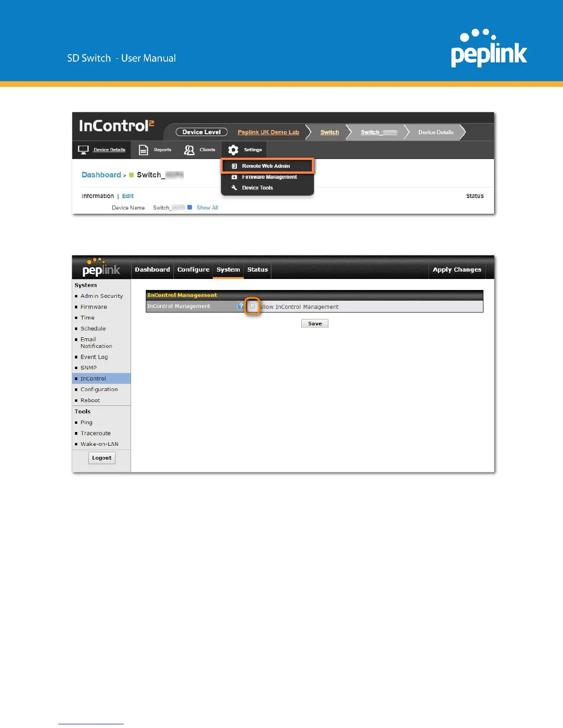
Task: Click the Clients people icon
Action: pyautogui.click(x=189, y=150)
